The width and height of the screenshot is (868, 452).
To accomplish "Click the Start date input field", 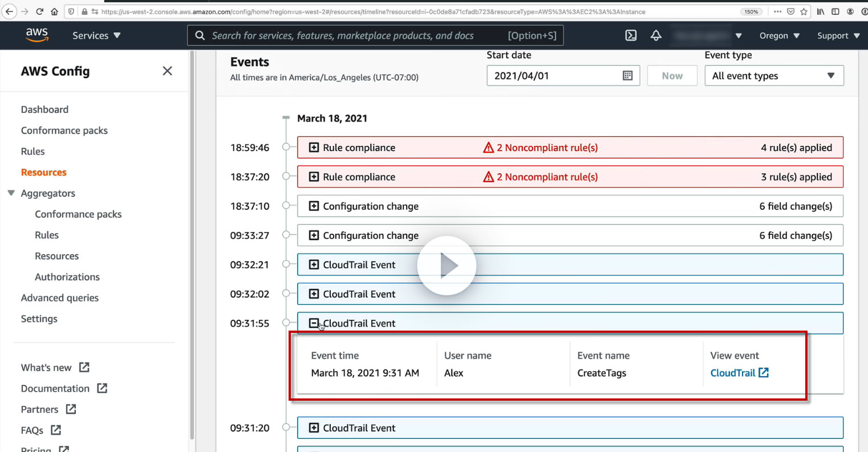I will click(563, 76).
